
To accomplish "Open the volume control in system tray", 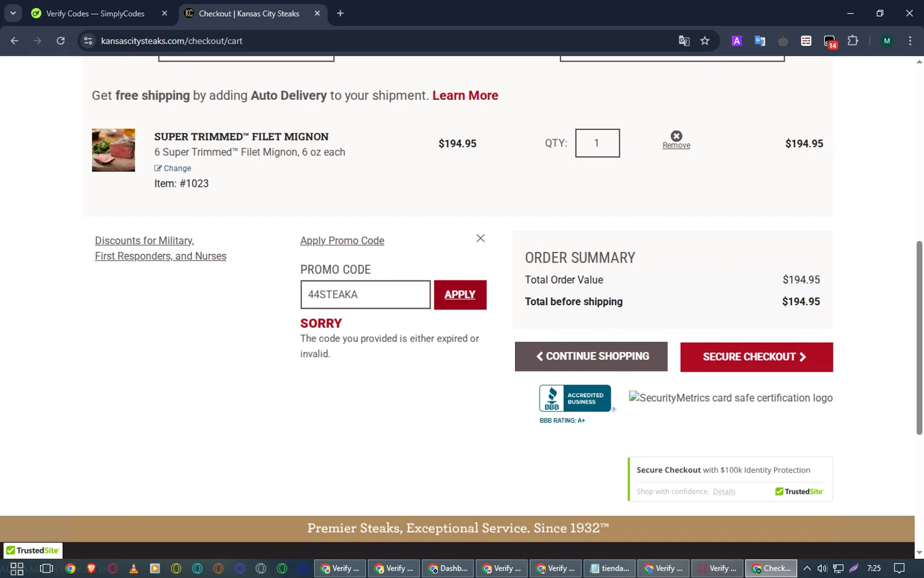I will [822, 568].
